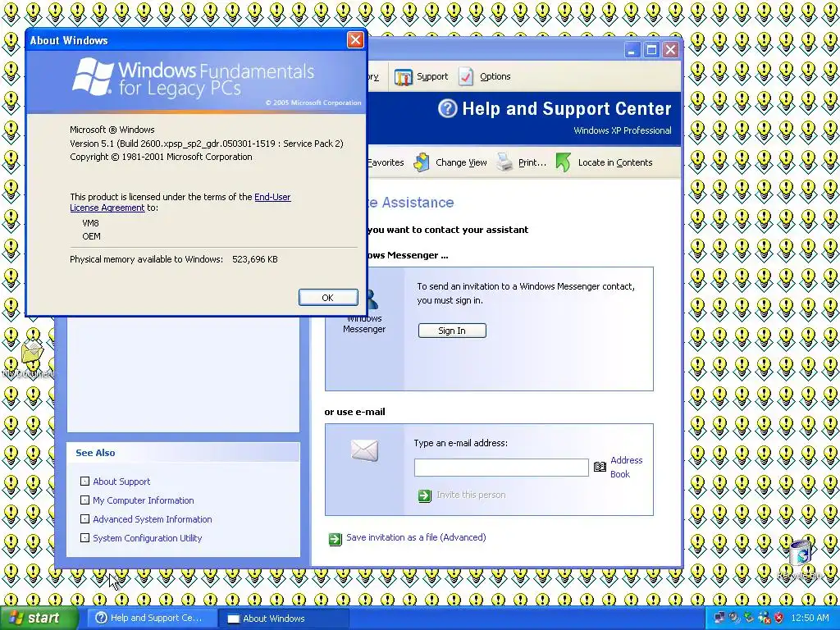Click the Windows Messenger tray icon

tap(765, 618)
